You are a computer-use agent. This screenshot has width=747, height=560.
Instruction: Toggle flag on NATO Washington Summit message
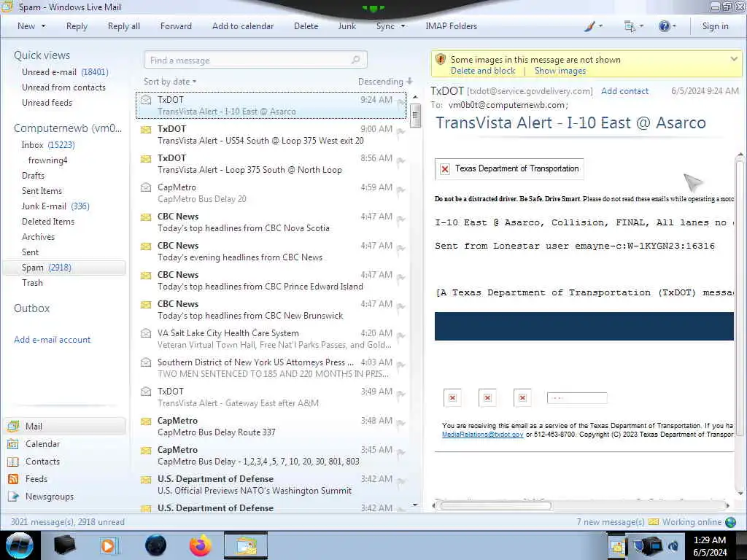pos(400,482)
